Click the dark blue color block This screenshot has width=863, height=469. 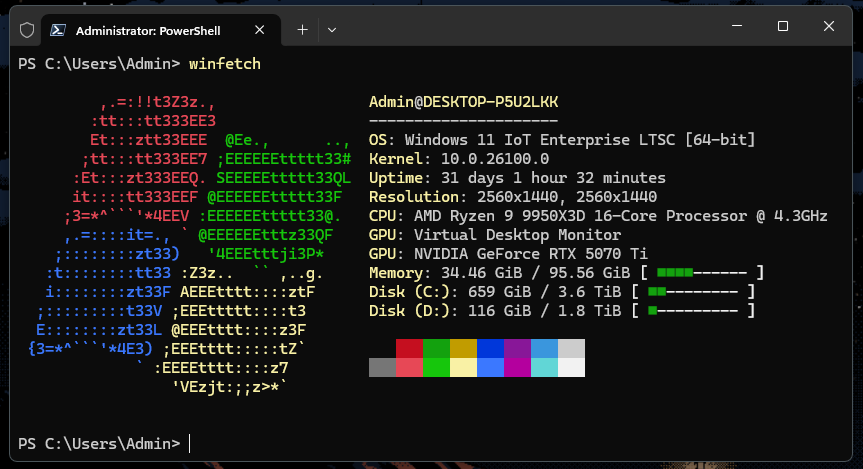490,348
